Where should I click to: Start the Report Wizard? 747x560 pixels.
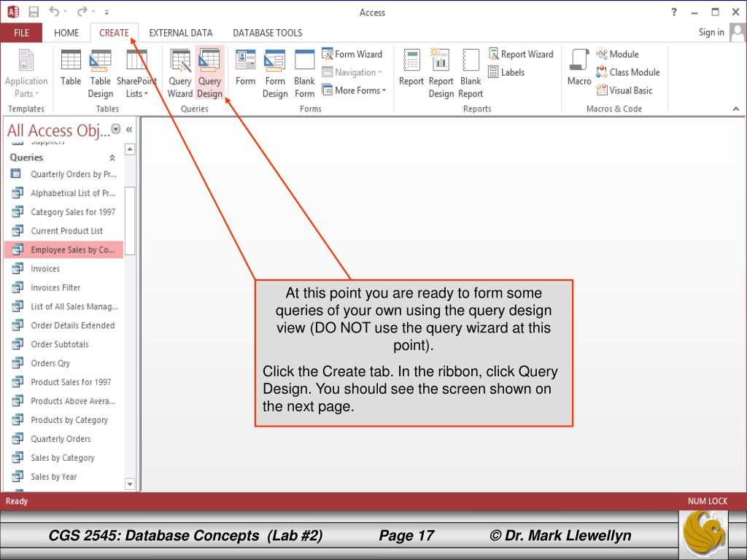point(521,54)
